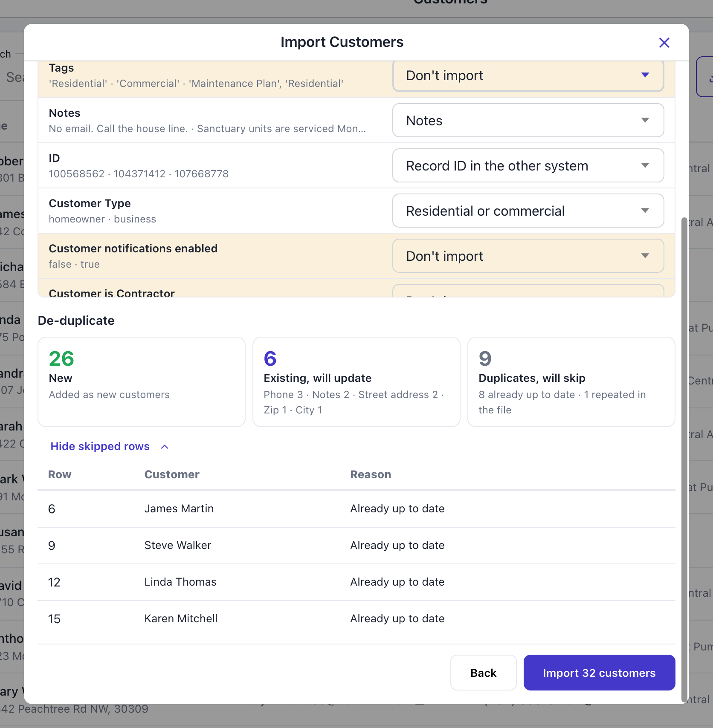Image resolution: width=713 pixels, height=728 pixels.
Task: Open the Notes field mapping dropdown
Action: tap(528, 120)
